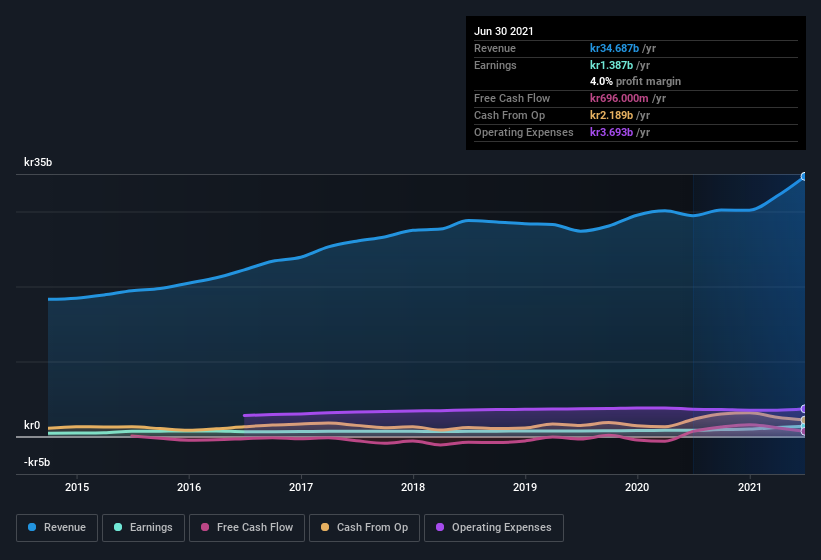821x560 pixels.
Task: Click the Cash From Op tooltip label
Action: [509, 115]
